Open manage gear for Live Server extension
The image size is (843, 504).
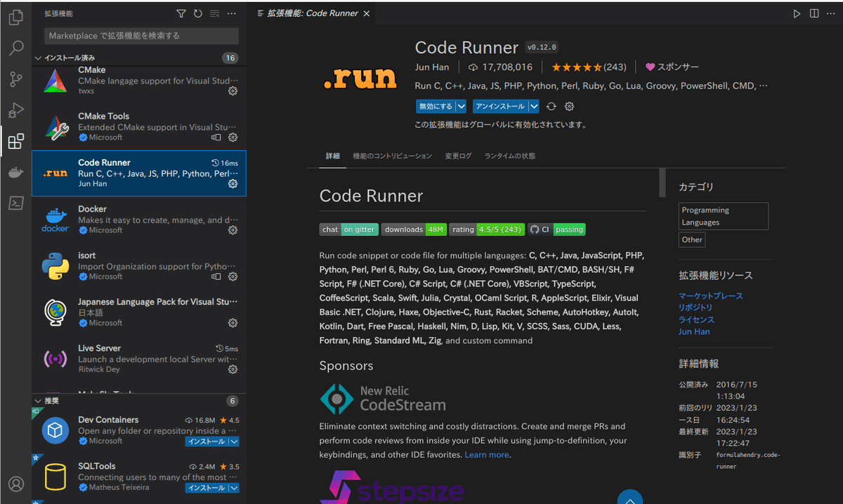233,369
